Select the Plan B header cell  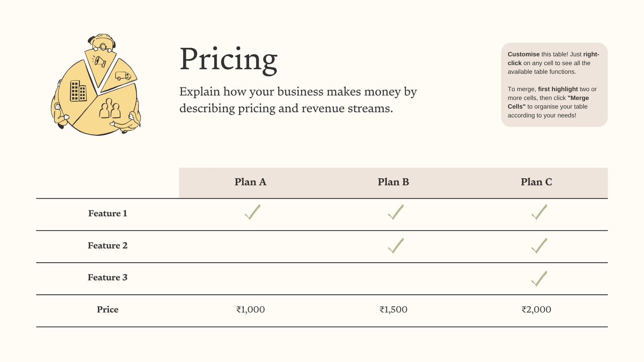click(x=393, y=183)
